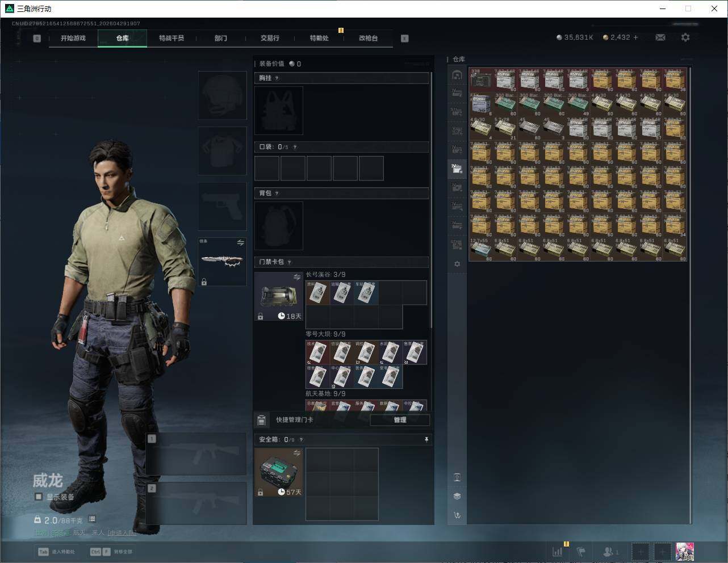Click the left arrow before 开始游戏 tab
728x563 pixels.
point(37,39)
